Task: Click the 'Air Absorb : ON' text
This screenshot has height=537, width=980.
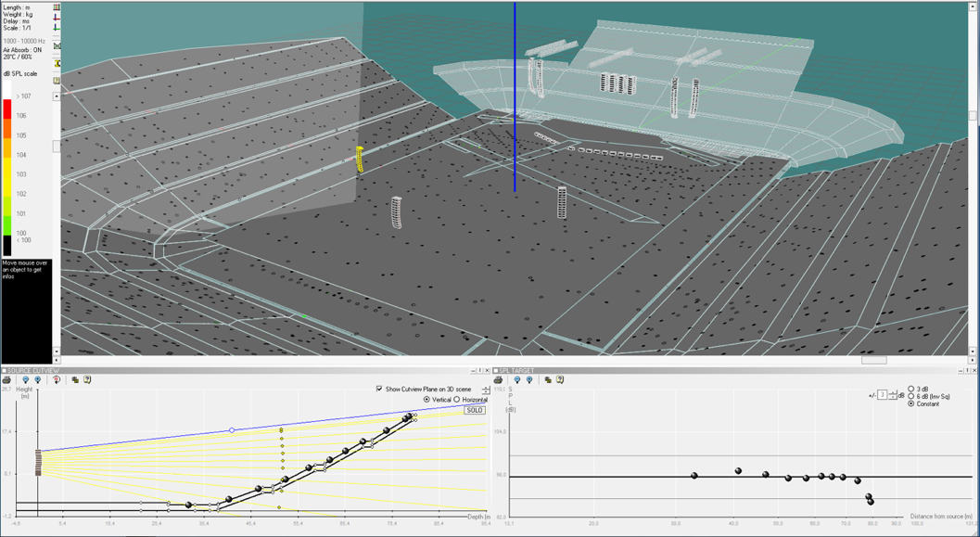Action: tap(22, 49)
